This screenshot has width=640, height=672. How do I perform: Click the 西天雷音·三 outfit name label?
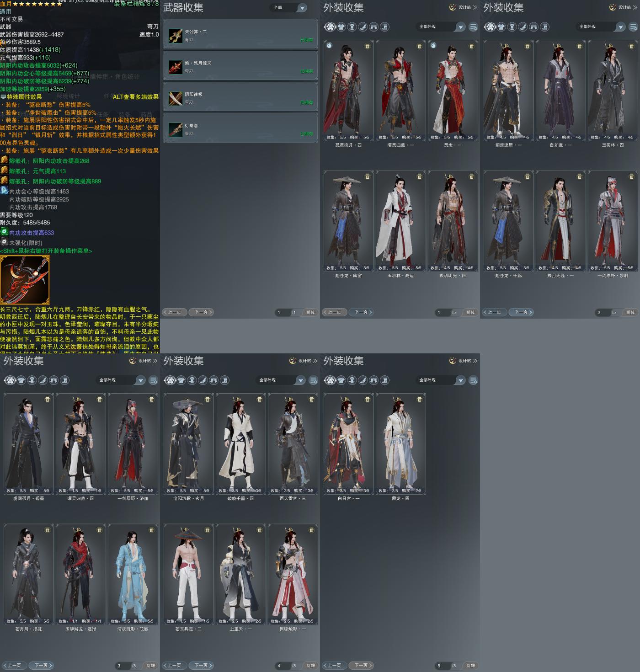293,498
